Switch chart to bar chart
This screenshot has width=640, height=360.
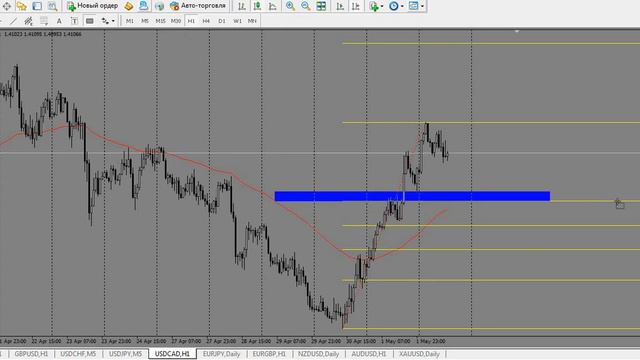[242, 6]
